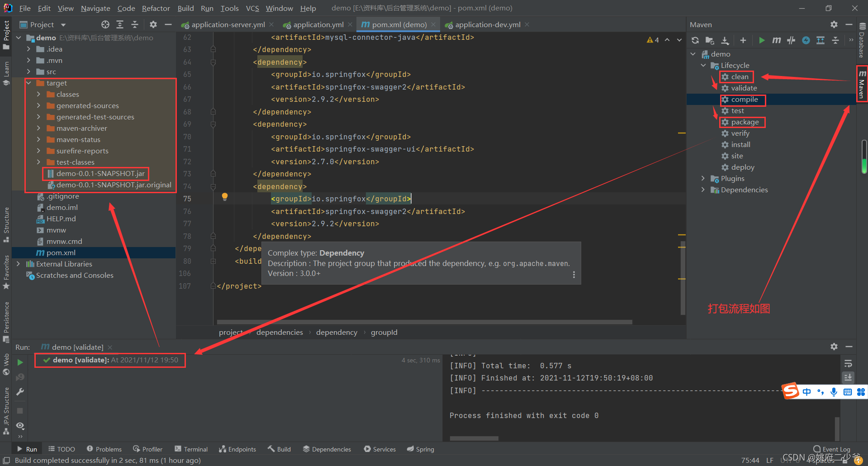The width and height of the screenshot is (868, 466).
Task: Run Maven package lifecycle goal
Action: [x=745, y=122]
